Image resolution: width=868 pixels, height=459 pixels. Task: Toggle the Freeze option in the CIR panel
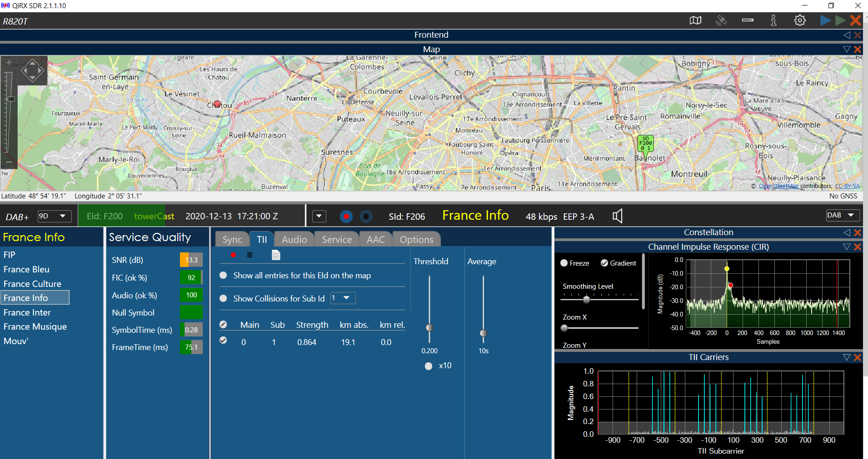click(564, 263)
